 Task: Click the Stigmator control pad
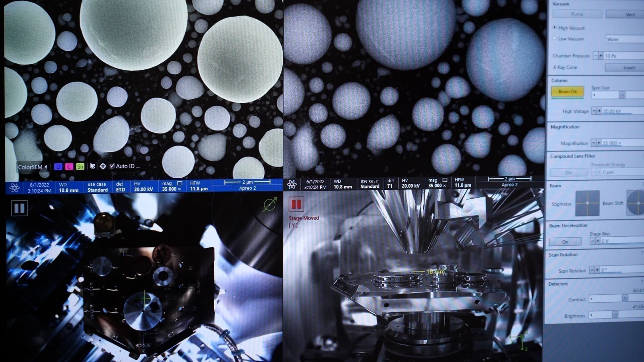coord(587,203)
